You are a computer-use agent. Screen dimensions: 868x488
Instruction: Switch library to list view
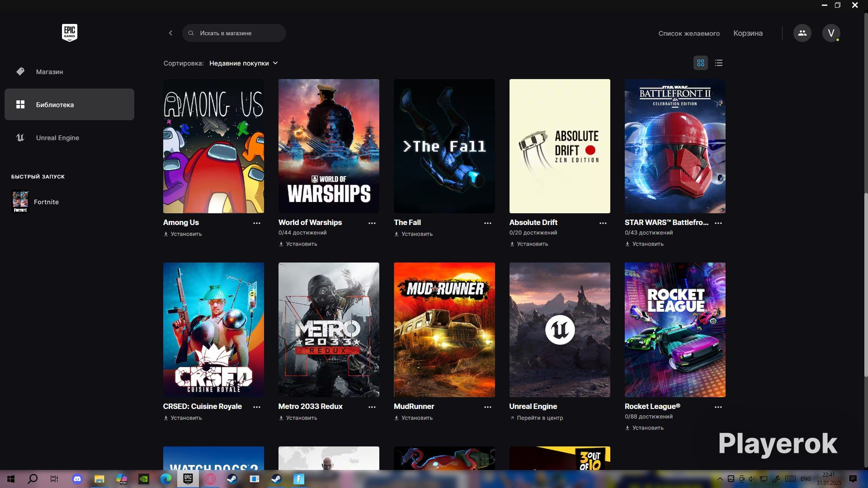(x=719, y=63)
